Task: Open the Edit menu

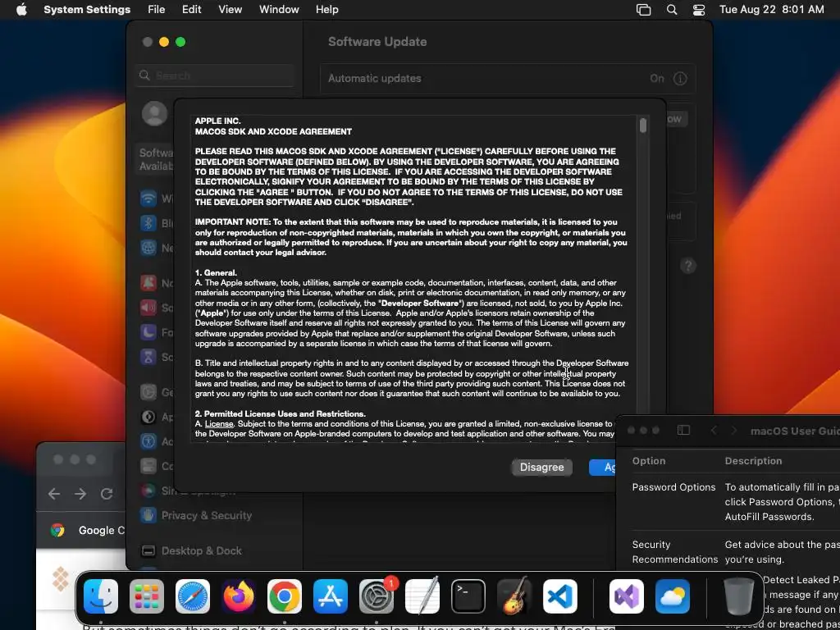Action: (191, 10)
